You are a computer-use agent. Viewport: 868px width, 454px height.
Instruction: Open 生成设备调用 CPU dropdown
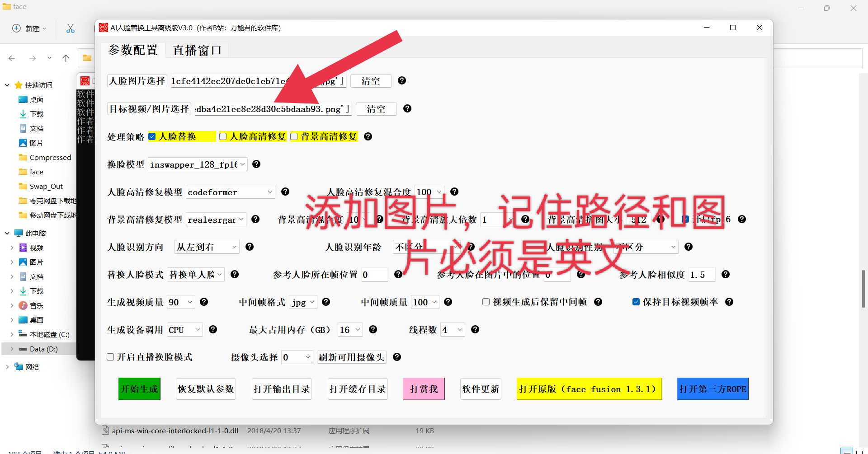185,330
